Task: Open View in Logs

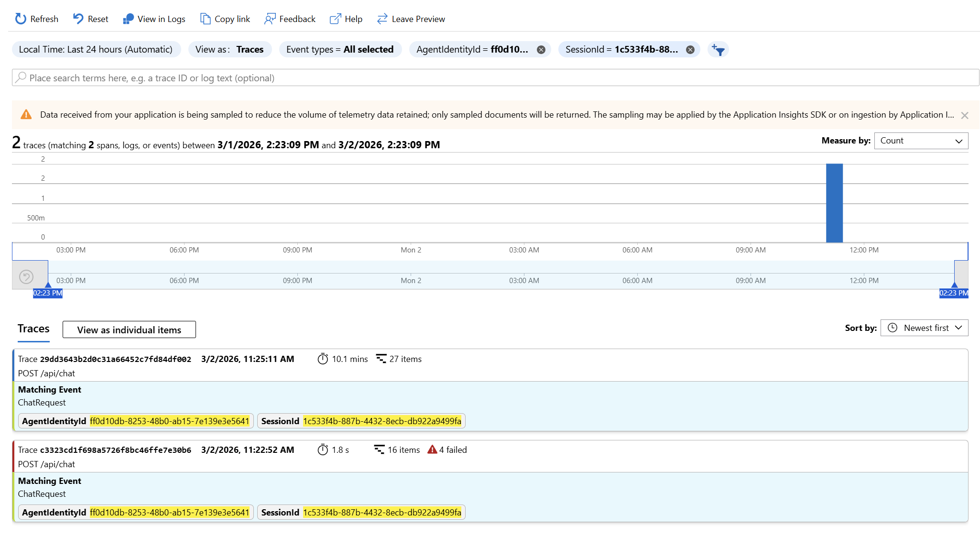Action: pos(154,19)
